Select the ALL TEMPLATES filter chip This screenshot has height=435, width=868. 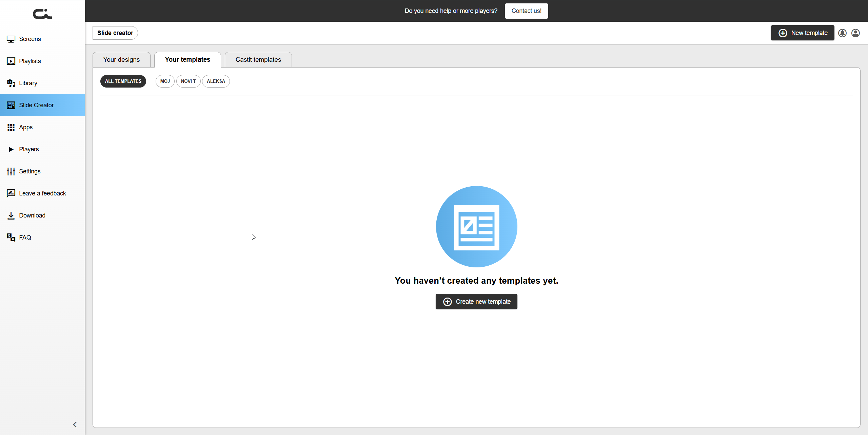[x=123, y=81]
